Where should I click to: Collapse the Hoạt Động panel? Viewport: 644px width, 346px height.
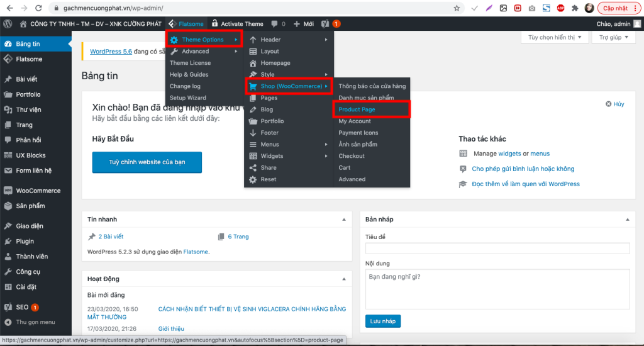343,279
